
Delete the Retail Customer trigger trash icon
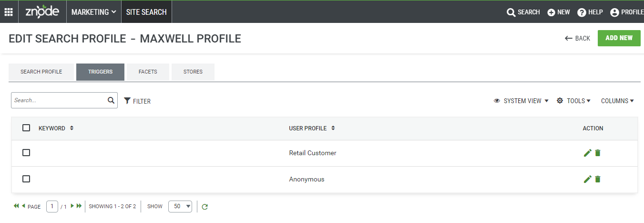point(598,153)
